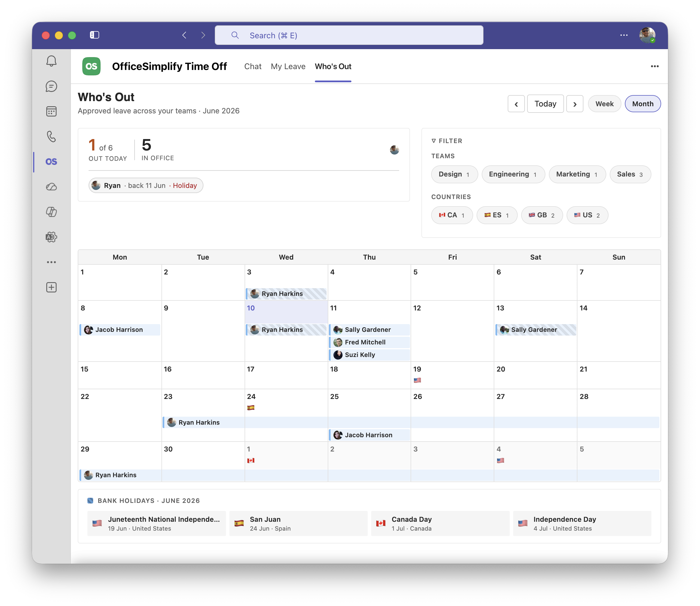Viewport: 700px width, 606px height.
Task: Toggle the Engineering team filter
Action: (x=513, y=174)
